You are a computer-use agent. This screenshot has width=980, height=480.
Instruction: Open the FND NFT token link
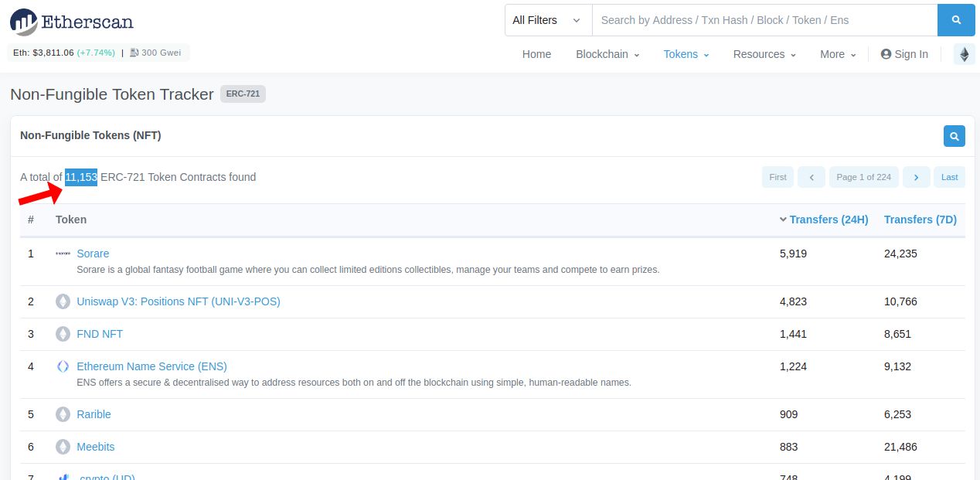coord(100,334)
